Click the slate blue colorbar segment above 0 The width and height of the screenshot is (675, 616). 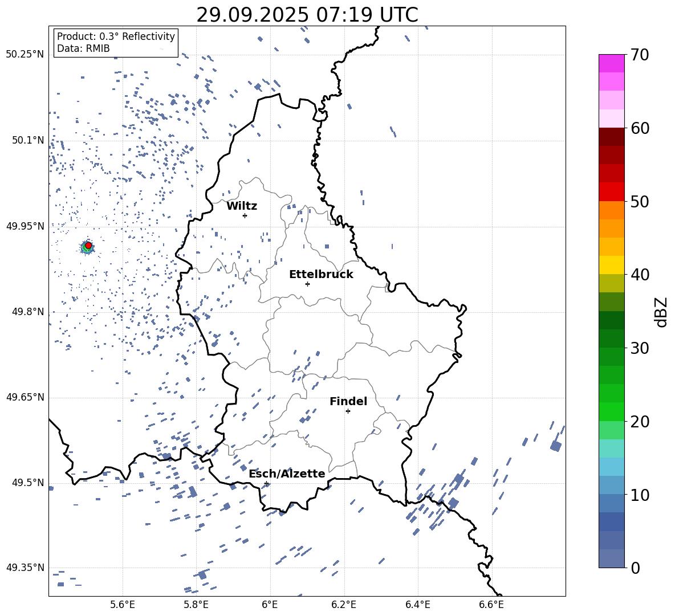(x=611, y=558)
